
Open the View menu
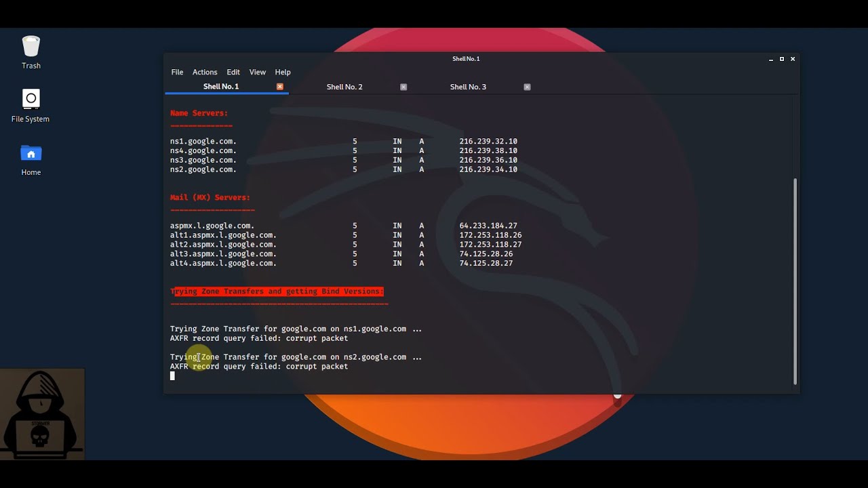point(257,72)
